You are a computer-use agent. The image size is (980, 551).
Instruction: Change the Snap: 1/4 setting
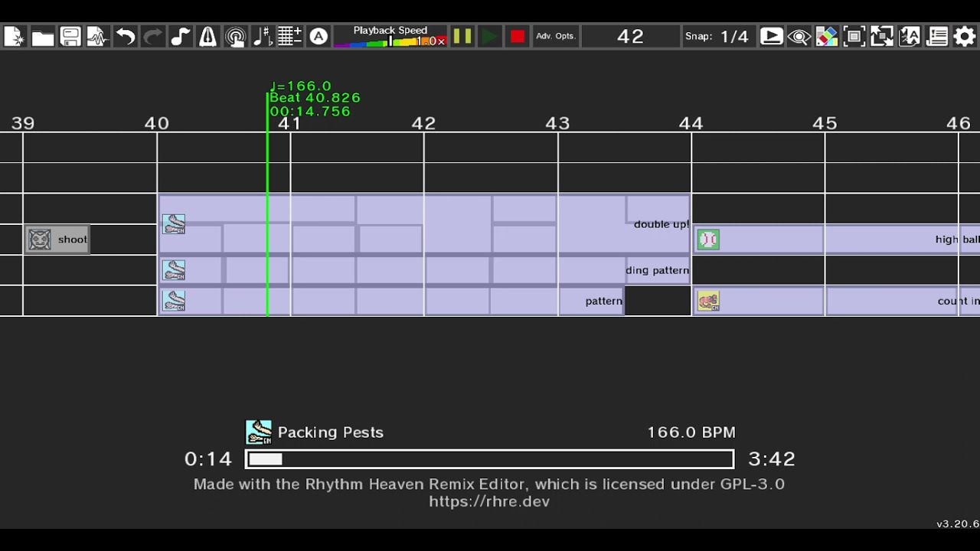pos(717,37)
